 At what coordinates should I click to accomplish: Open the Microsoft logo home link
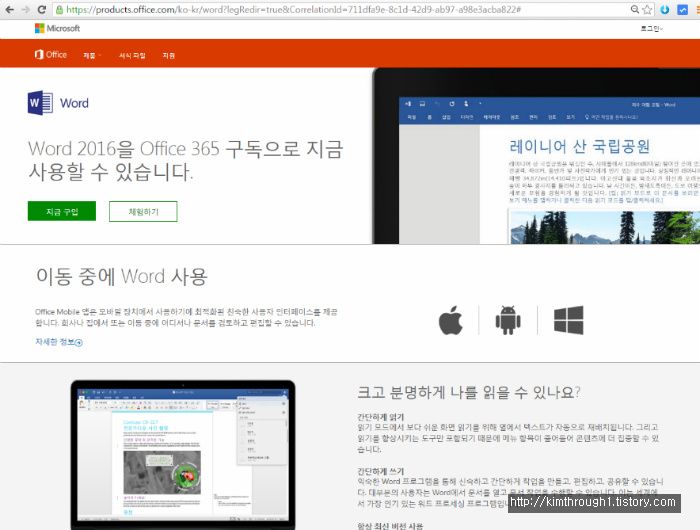(57, 28)
